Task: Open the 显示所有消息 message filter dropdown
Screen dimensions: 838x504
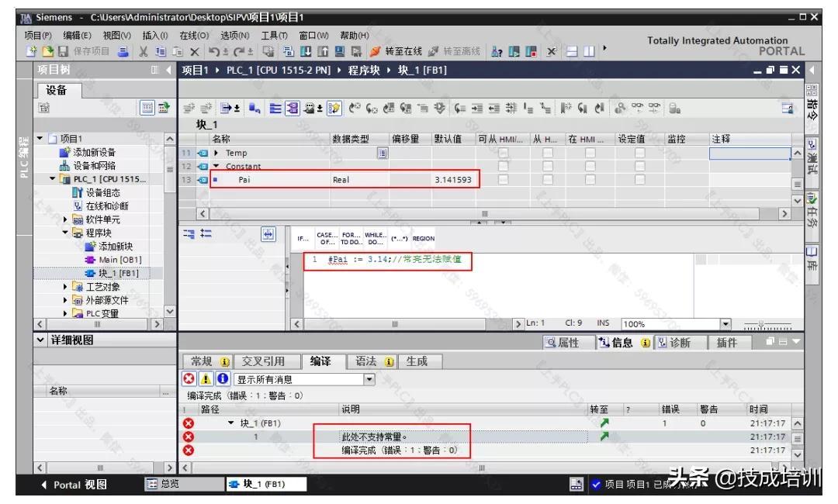Action: [x=369, y=379]
